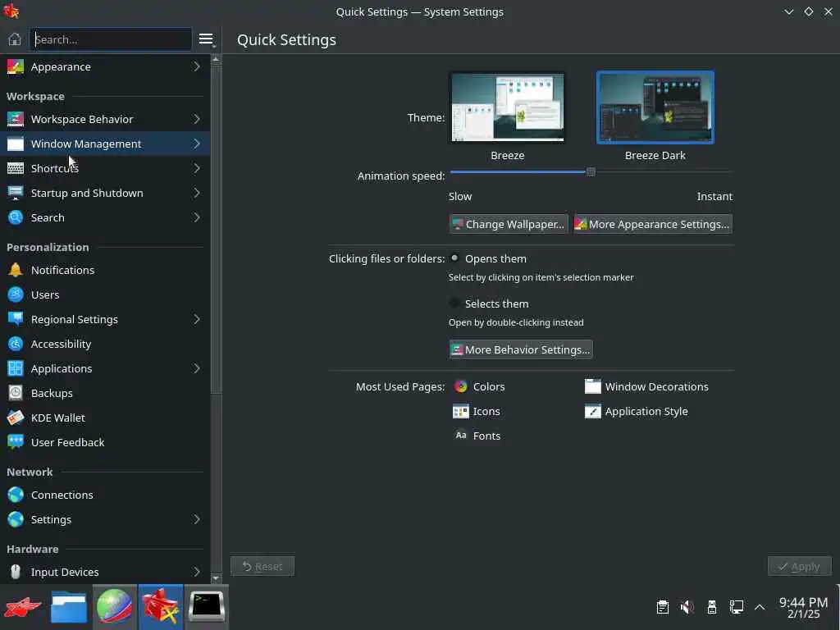
Task: Select the Breeze Dark theme thumbnail
Action: point(655,107)
